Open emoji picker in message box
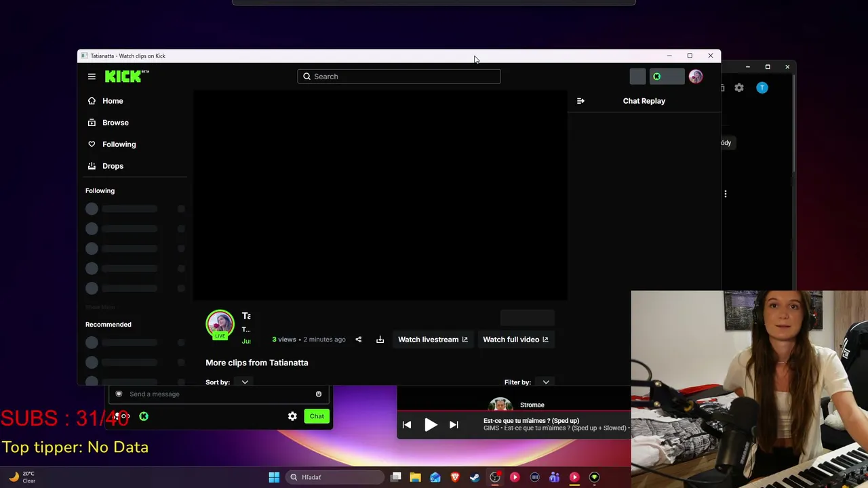 pos(319,394)
